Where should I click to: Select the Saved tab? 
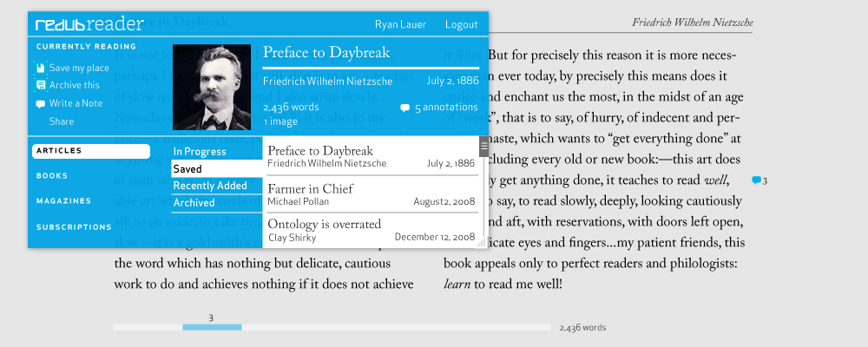point(217,169)
